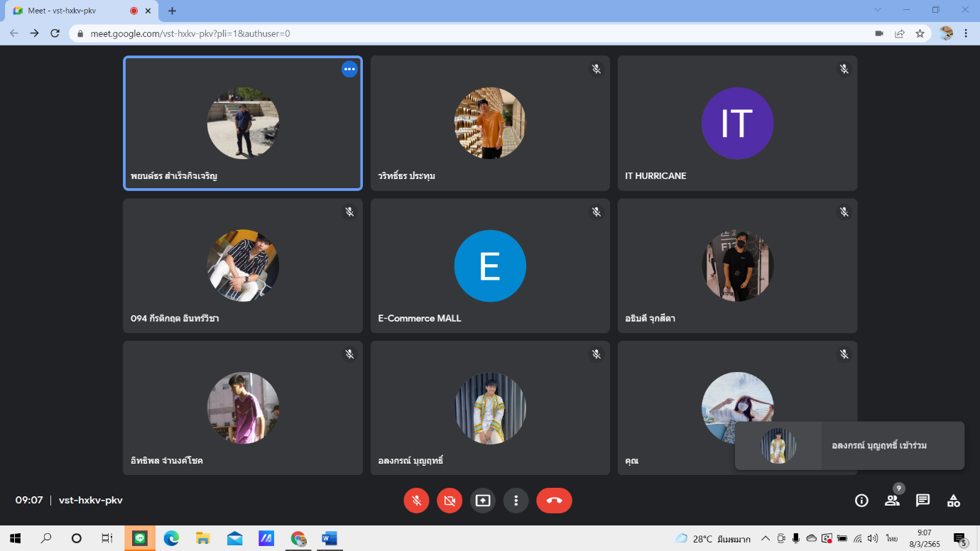
Task: Click the camera permission icon in address bar
Action: tap(879, 33)
